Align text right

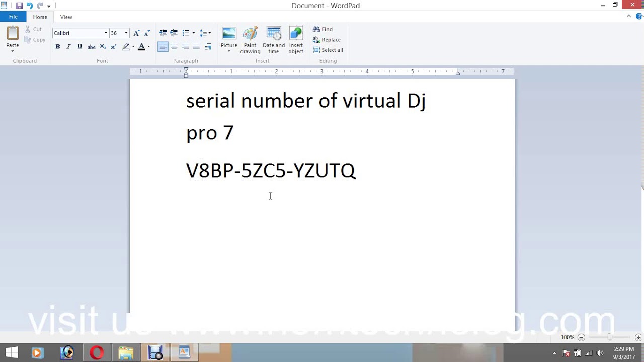185,47
